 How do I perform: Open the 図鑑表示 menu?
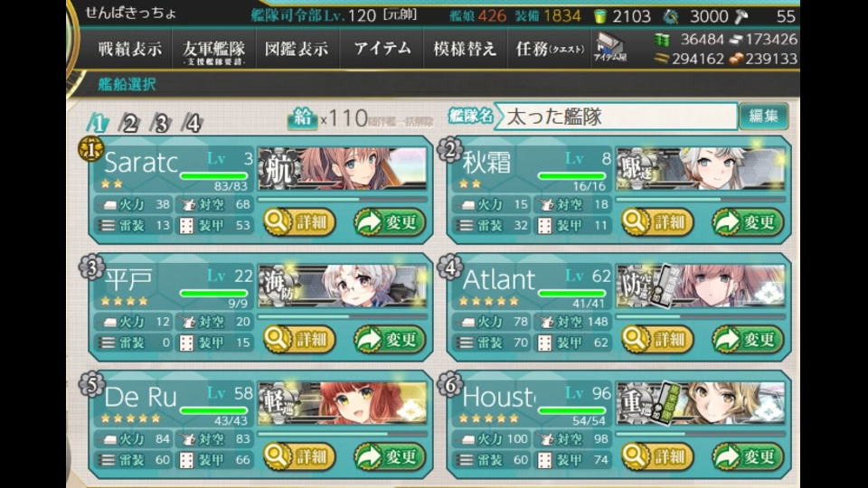pos(297,49)
